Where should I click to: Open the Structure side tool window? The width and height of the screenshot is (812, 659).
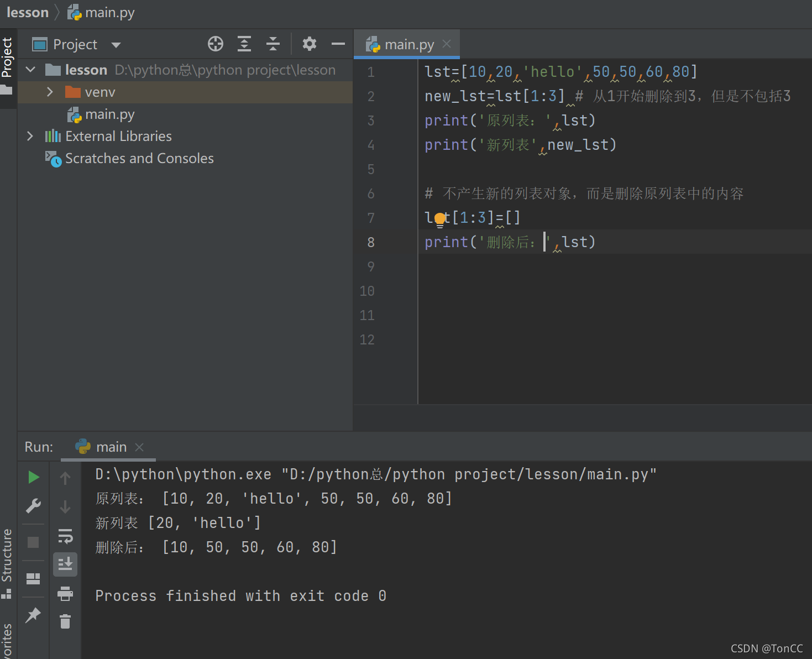(x=7, y=563)
